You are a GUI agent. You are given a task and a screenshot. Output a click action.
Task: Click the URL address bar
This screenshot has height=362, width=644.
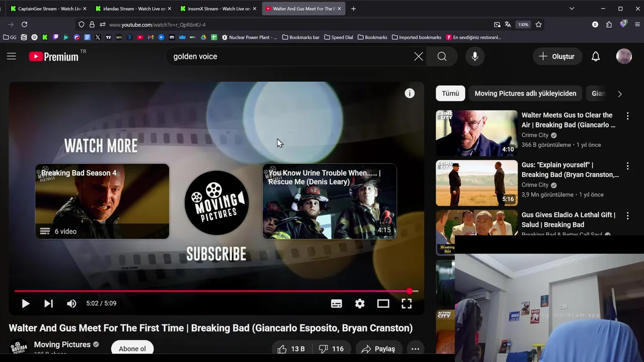point(297,25)
